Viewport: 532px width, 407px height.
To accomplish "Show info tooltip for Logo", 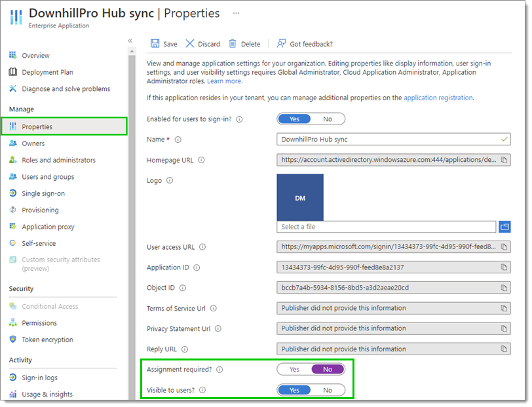I will click(170, 180).
